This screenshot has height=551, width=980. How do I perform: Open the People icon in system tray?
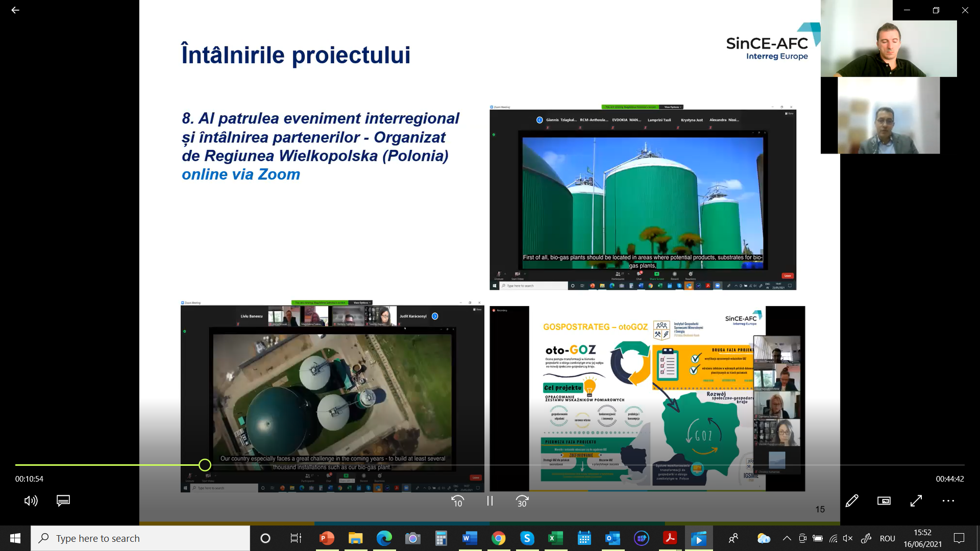tap(733, 538)
